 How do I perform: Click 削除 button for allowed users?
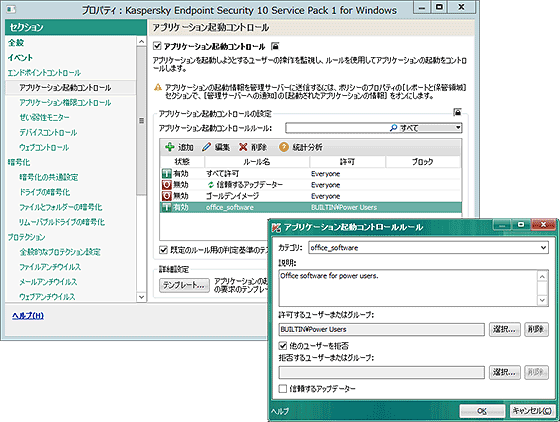536,329
